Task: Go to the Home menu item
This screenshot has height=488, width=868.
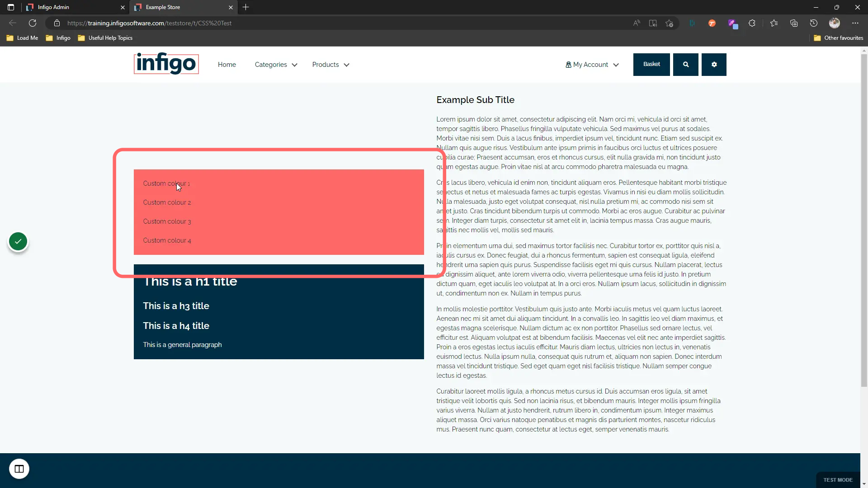Action: [226, 65]
